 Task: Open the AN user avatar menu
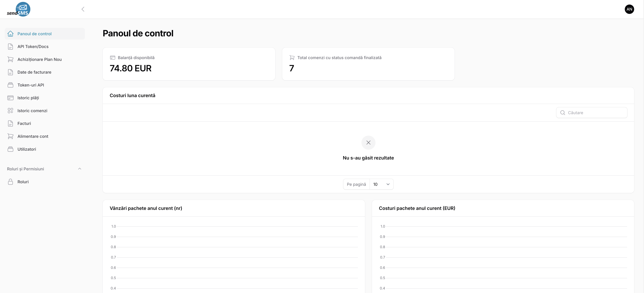[x=629, y=9]
